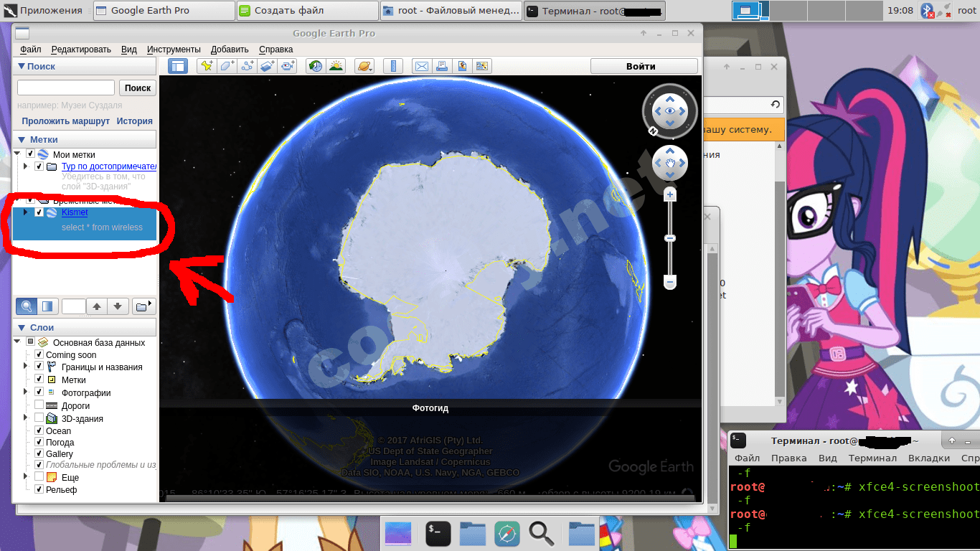This screenshot has width=980, height=551.
Task: Hide sidebar using the sidebar toolbar icon
Action: [x=177, y=66]
